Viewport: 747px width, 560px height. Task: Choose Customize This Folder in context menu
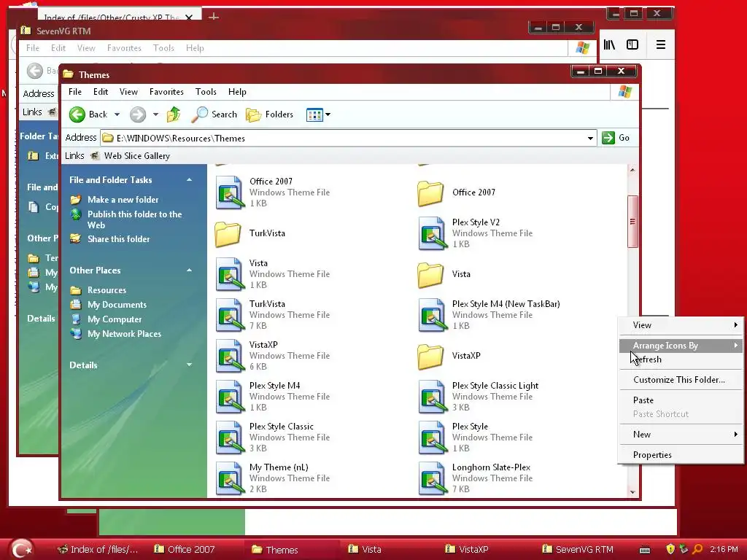tap(681, 379)
